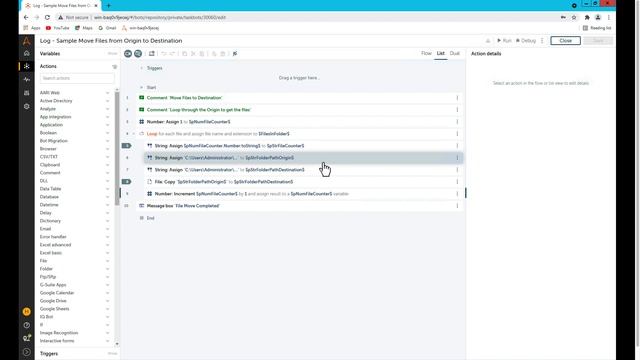Open menu for Comment 'Move Files to Destination'
The height and width of the screenshot is (360, 640).
click(x=457, y=98)
